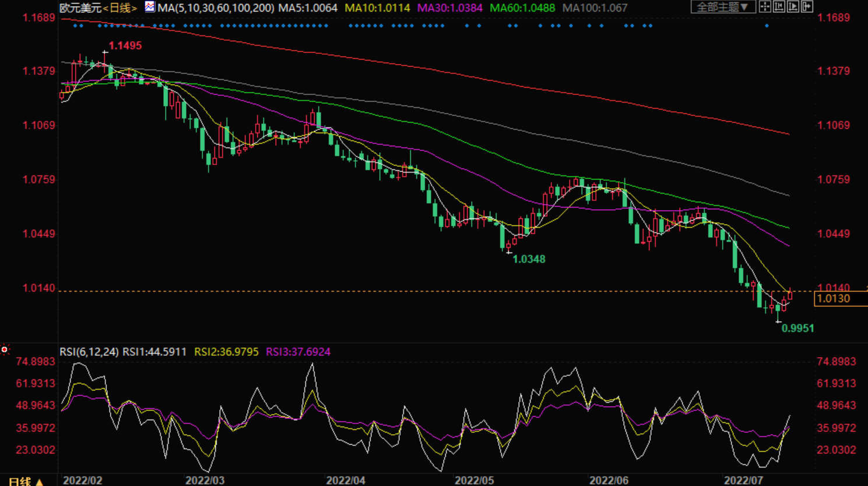
Task: Click the <日线> period label in title
Action: 120,8
